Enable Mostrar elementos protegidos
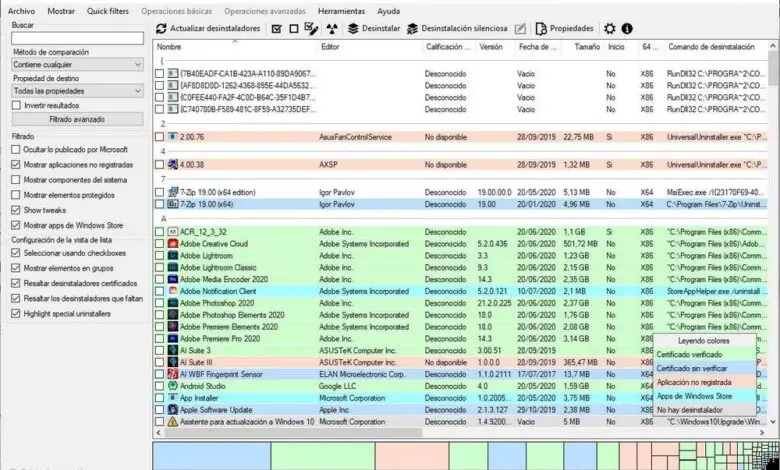Viewport: 780px width, 470px height. pyautogui.click(x=16, y=195)
